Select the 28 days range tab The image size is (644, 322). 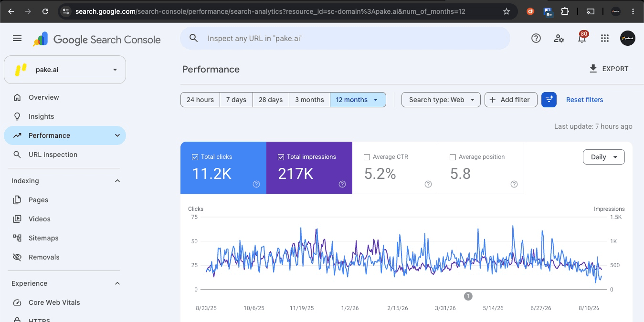[x=271, y=100]
